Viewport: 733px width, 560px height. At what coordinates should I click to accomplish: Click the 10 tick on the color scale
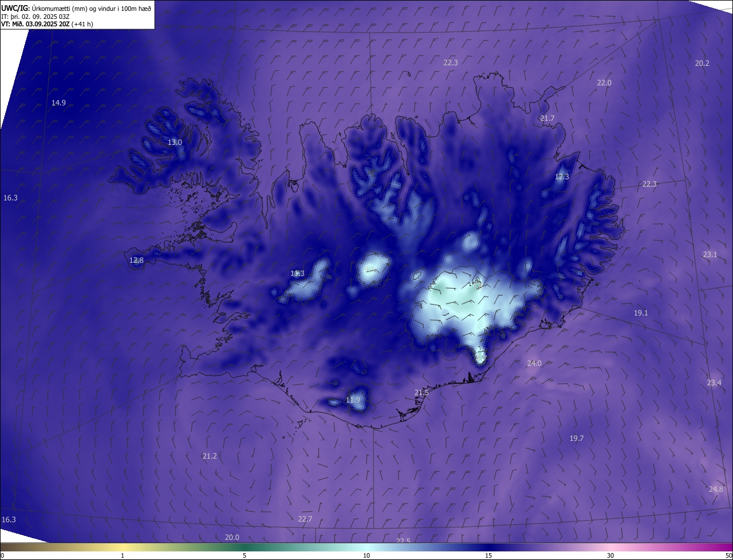(366, 555)
